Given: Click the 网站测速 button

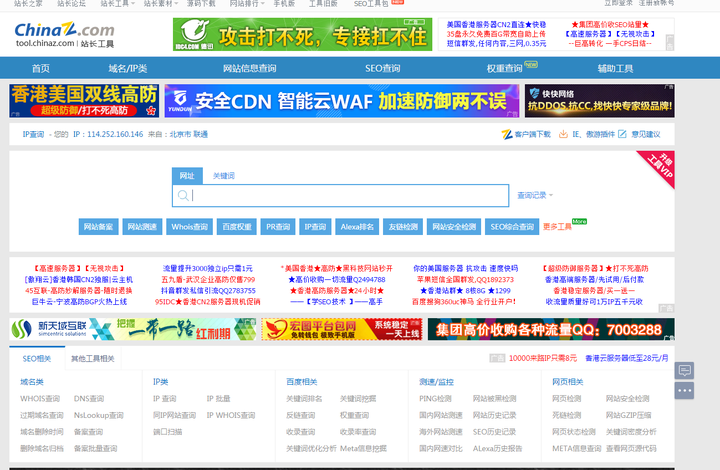Looking at the screenshot, I should (x=142, y=227).
